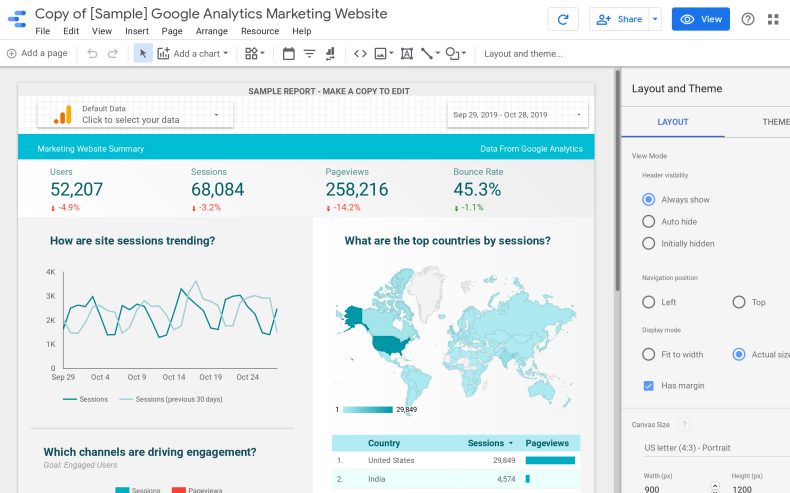790x493 pixels.
Task: Select the Shape tool icon
Action: click(452, 53)
